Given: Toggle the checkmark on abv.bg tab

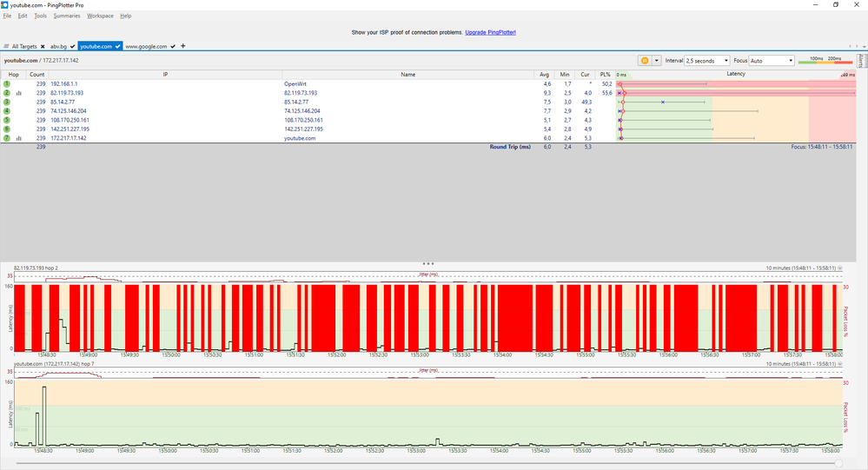Looking at the screenshot, I should tap(73, 46).
